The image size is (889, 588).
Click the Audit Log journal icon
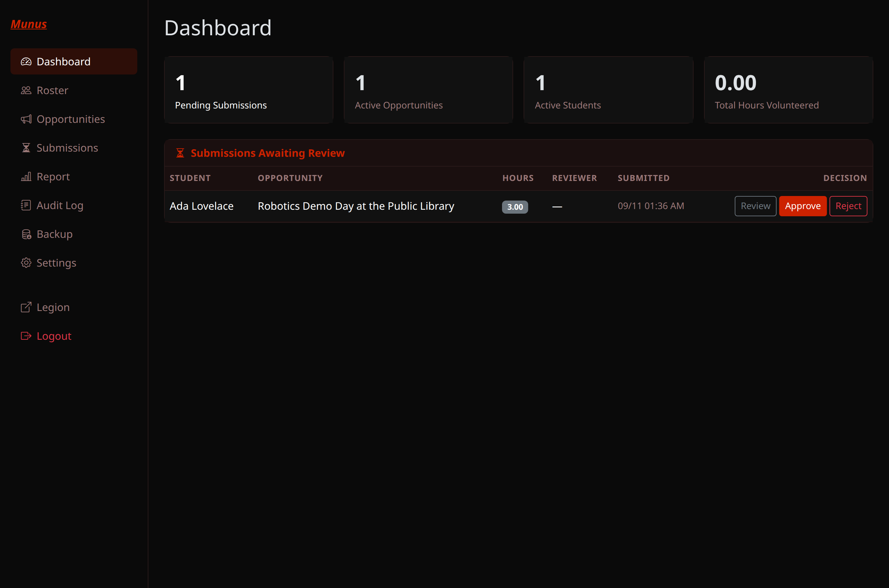(26, 205)
